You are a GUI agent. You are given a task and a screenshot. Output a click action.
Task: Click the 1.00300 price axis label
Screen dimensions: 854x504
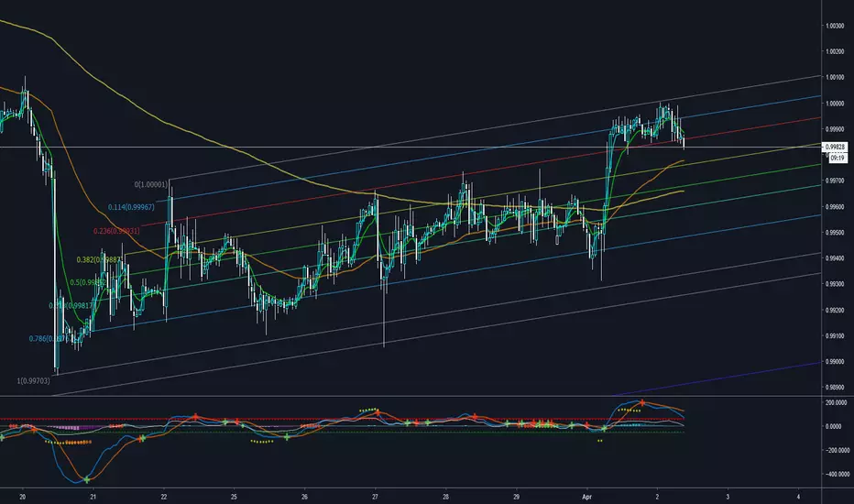835,26
